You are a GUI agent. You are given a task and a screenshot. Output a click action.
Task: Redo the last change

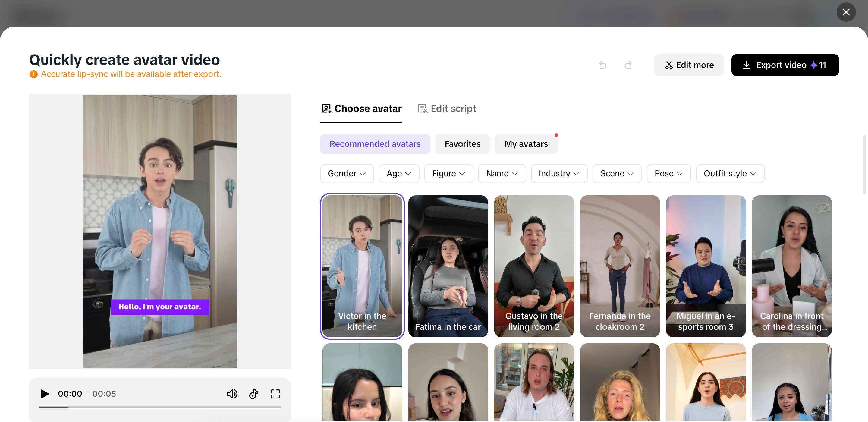(x=628, y=65)
